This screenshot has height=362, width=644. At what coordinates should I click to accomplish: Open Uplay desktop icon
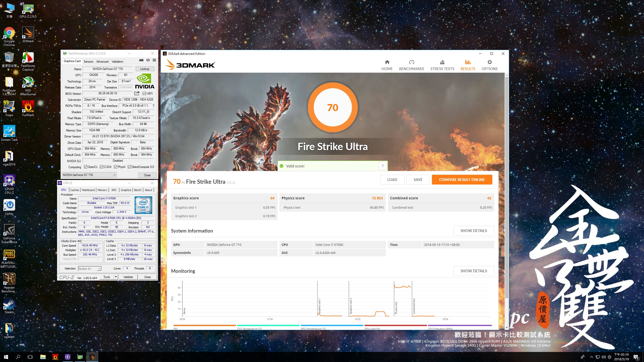pos(9,207)
